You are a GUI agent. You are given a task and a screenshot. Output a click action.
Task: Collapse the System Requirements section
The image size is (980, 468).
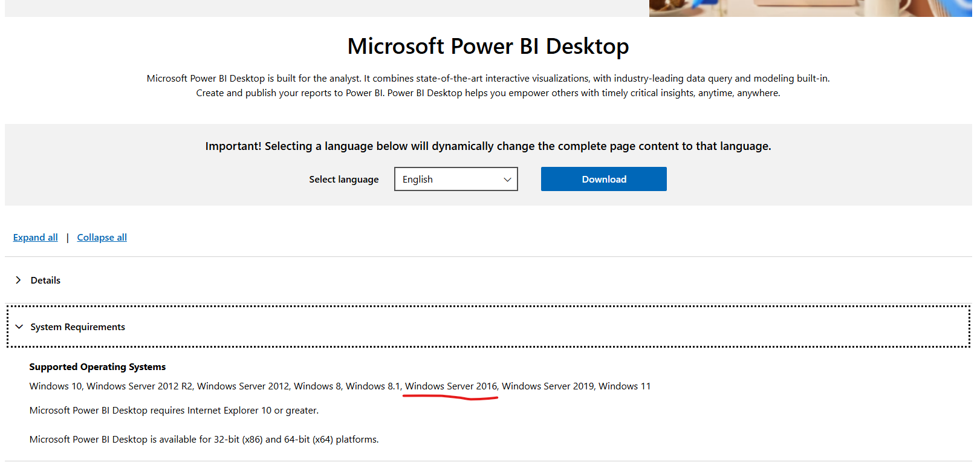coord(488,327)
